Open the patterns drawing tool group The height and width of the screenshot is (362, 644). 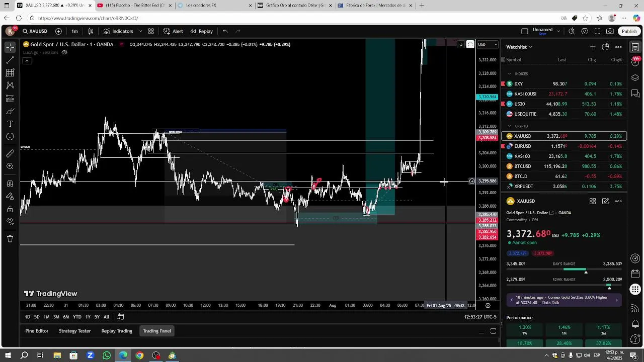click(10, 85)
